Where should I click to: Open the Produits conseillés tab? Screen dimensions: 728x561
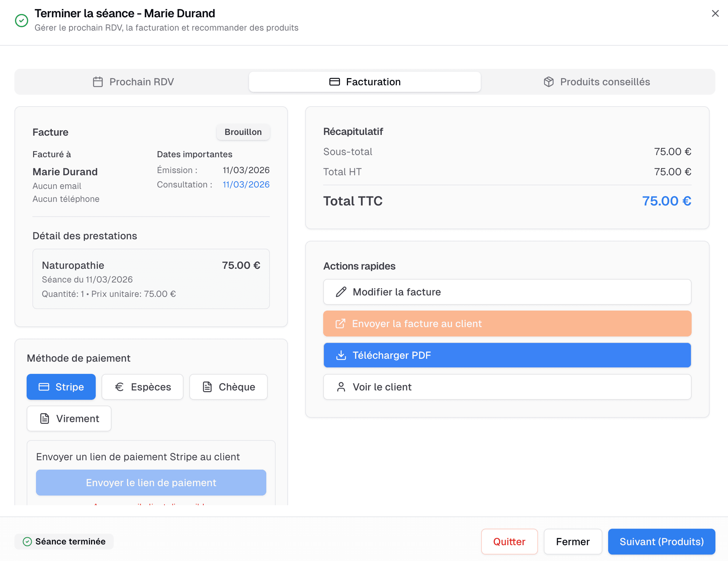tap(597, 82)
